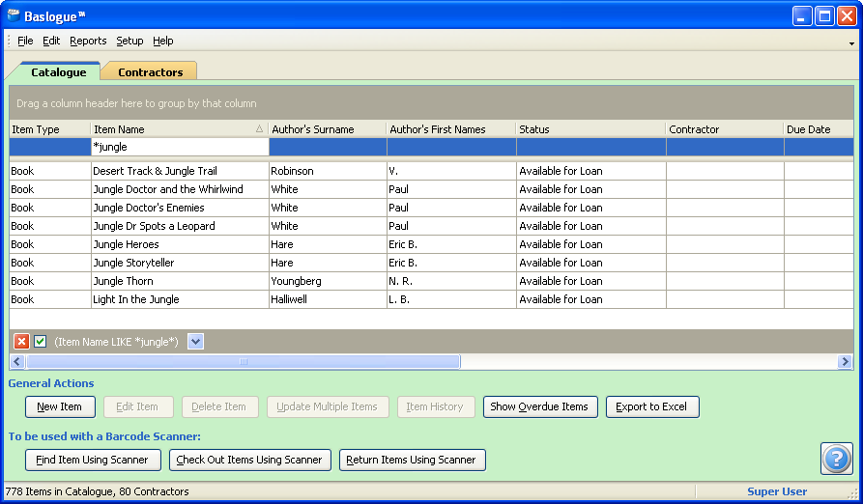Click the Edit Item button

[138, 406]
